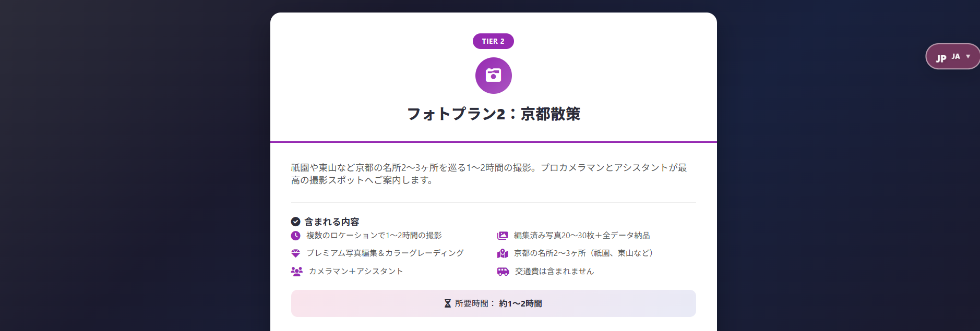Image resolution: width=980 pixels, height=331 pixels.
Task: Click the 所要時間 duration bar
Action: coord(493,303)
